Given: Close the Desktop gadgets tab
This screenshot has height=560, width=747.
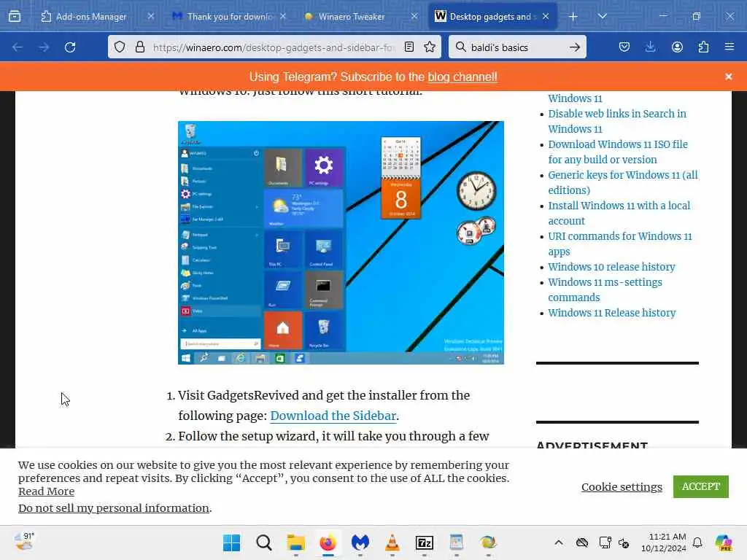Looking at the screenshot, I should pyautogui.click(x=546, y=16).
